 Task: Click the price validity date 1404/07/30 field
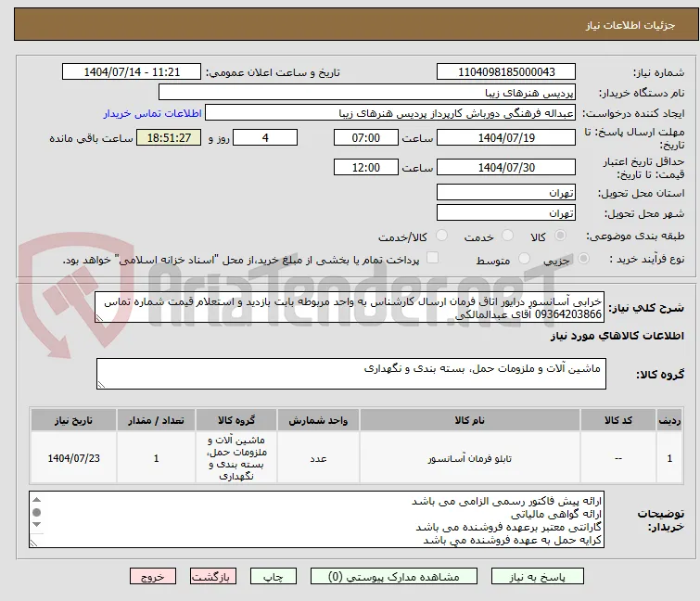pos(506,168)
